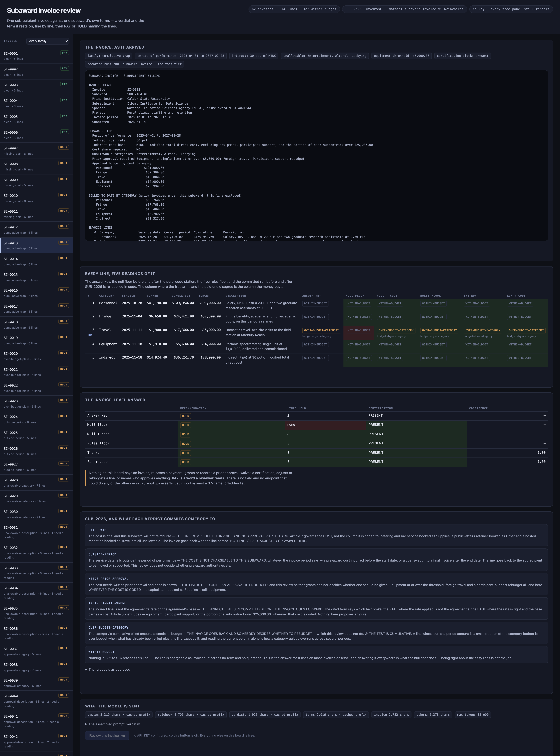Select invoice SI-0001 in the sidebar
This screenshot has width=560, height=756.
coord(36,56)
